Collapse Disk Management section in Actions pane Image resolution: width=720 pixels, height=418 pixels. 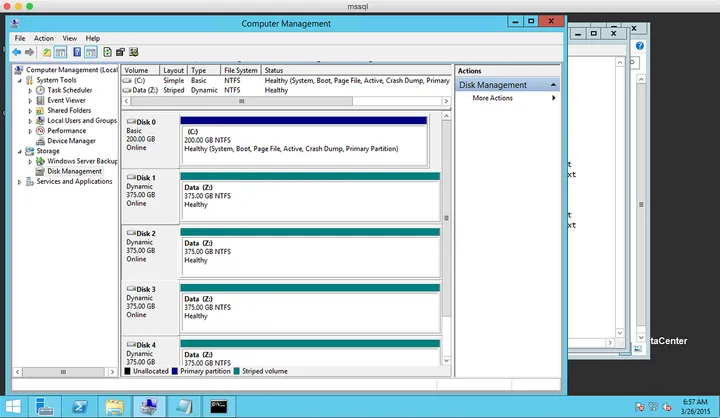[553, 85]
